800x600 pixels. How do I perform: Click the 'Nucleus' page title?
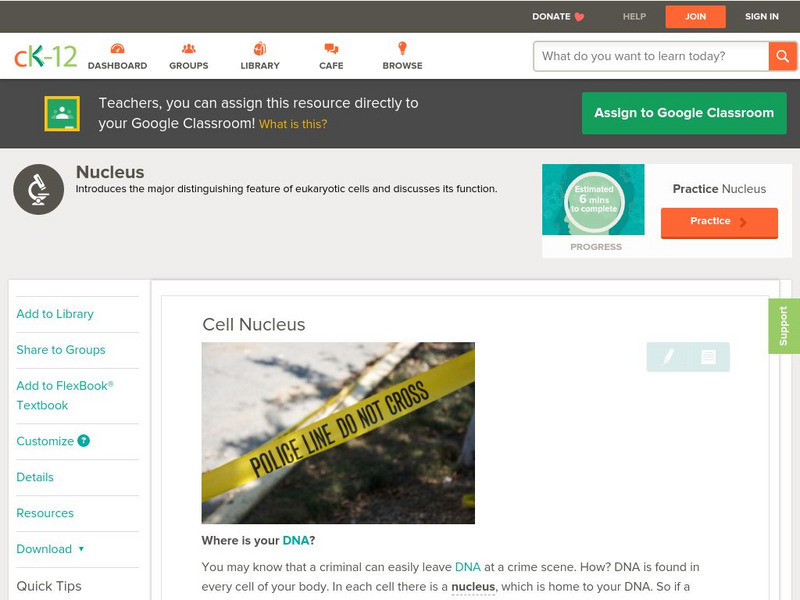(110, 172)
